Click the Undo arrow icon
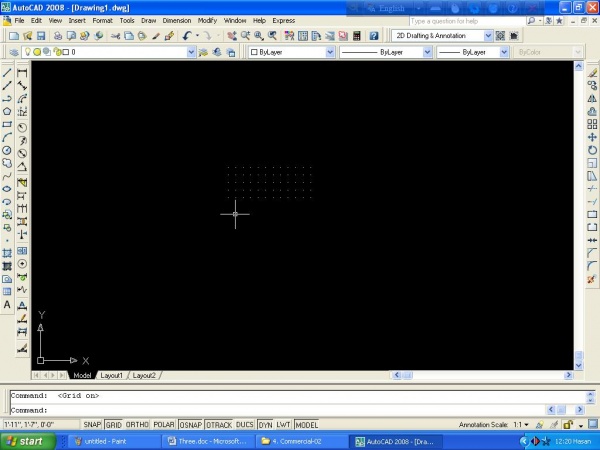This screenshot has height=450, width=600. click(x=187, y=36)
